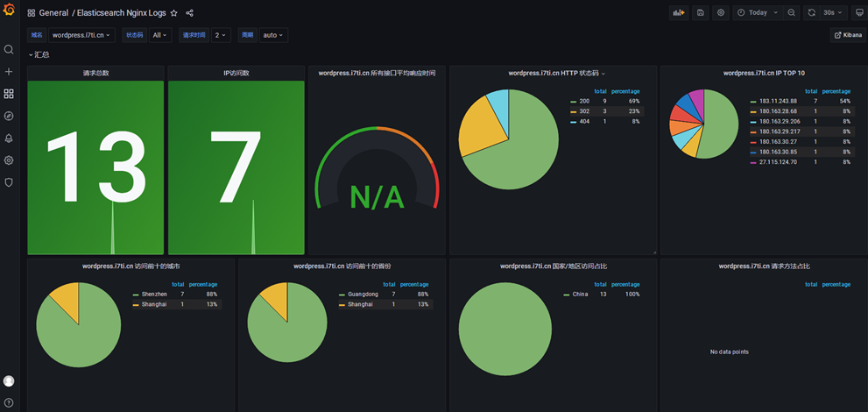The height and width of the screenshot is (412, 868).
Task: Click the 请求总数 stat value 13
Action: point(95,167)
